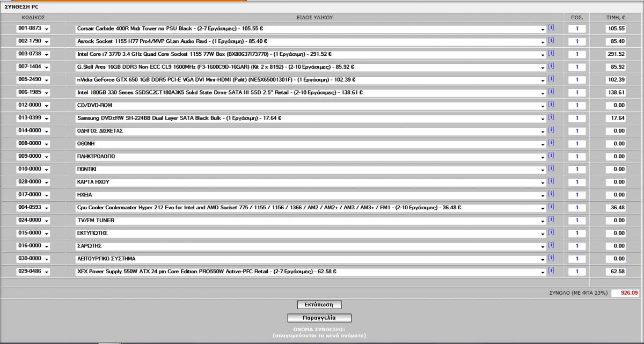Image resolution: width=644 pixels, height=344 pixels.
Task: Click the 291.52 price field
Action: click(x=616, y=54)
